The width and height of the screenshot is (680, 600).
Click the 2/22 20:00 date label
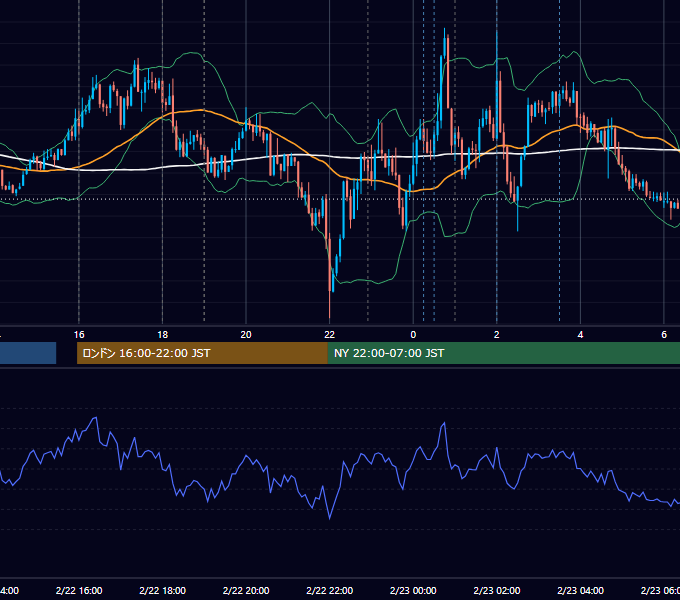pyautogui.click(x=246, y=590)
